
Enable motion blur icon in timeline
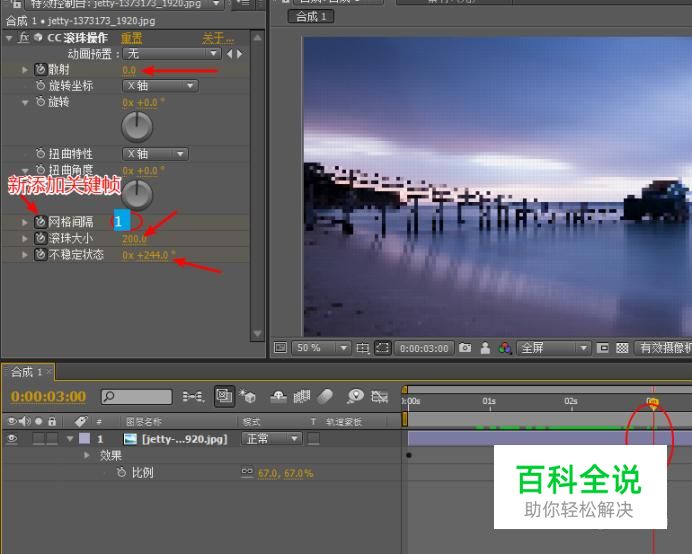click(325, 396)
